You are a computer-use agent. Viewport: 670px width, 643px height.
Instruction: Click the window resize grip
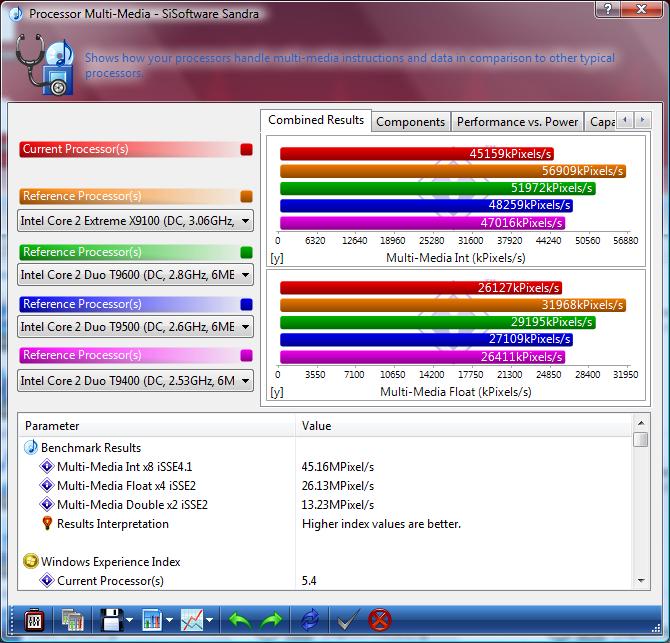coord(656,628)
